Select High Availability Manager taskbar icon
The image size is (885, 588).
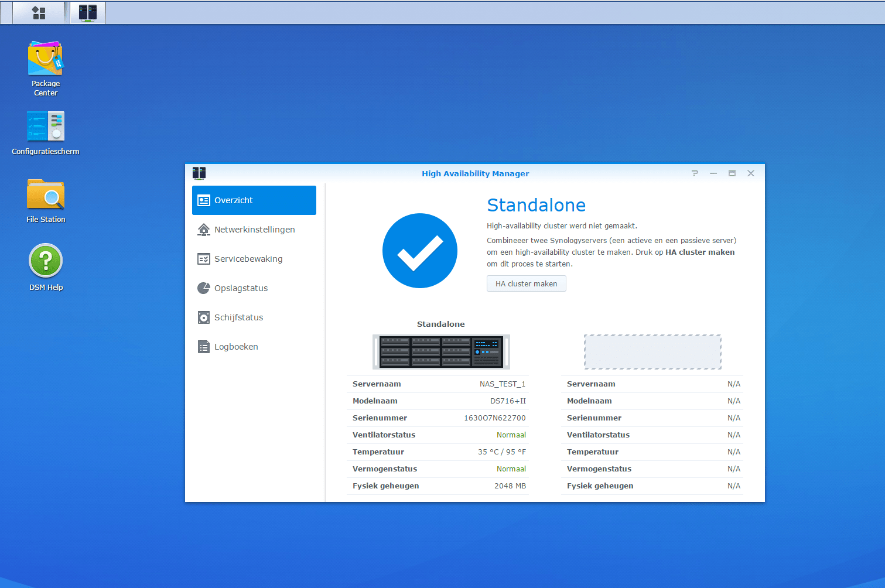click(x=88, y=13)
